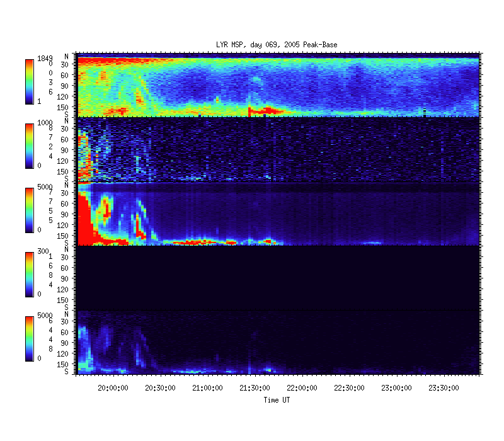
Task: Click the color bar with maximum 1849
Action: 30,82
